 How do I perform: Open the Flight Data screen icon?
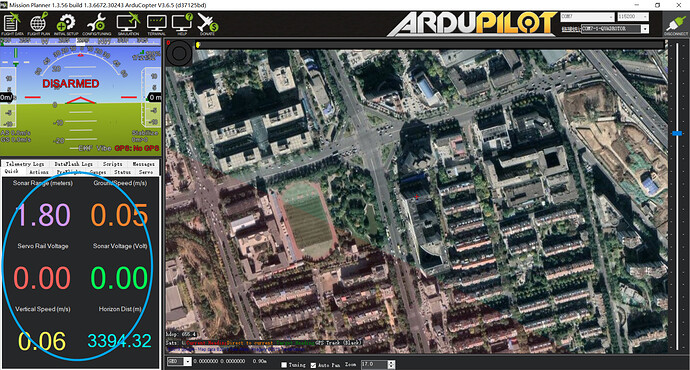pyautogui.click(x=12, y=24)
